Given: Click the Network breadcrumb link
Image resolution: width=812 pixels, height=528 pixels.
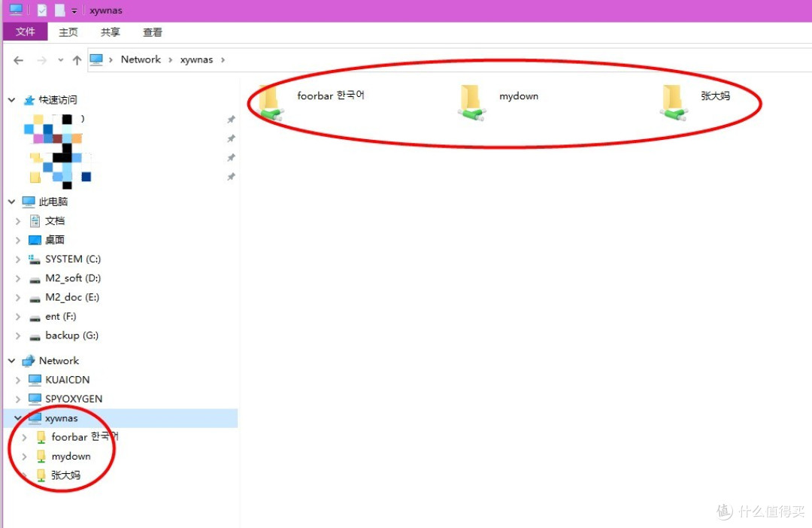Looking at the screenshot, I should coord(140,59).
